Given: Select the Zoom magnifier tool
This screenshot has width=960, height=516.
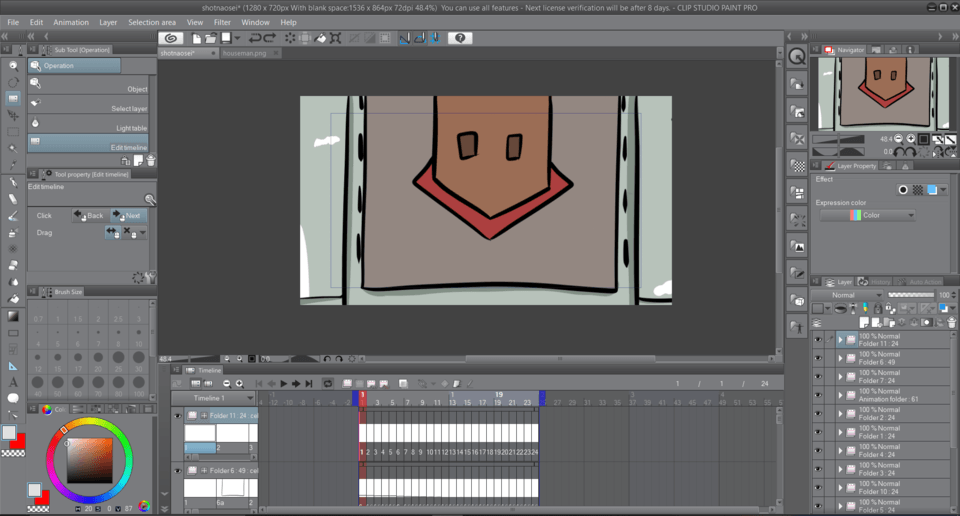Looking at the screenshot, I should pos(13,65).
